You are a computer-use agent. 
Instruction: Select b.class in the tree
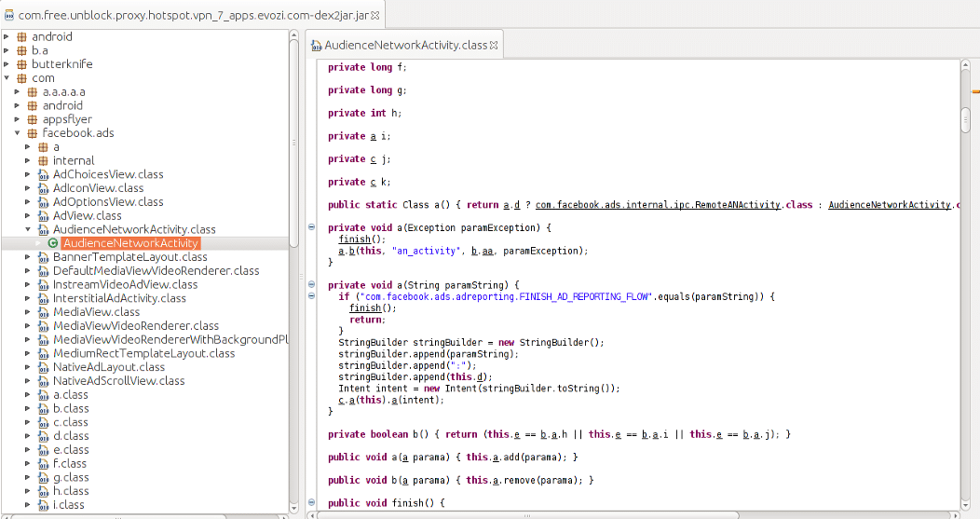point(71,408)
